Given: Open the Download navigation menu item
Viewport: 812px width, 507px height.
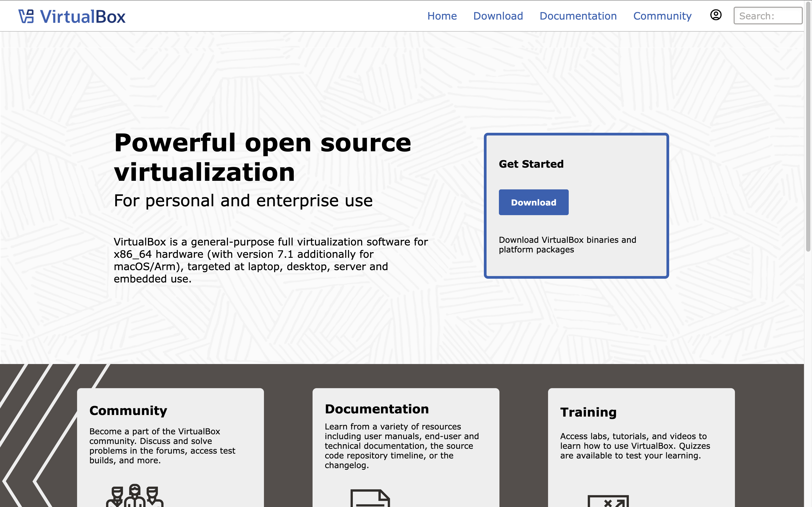Looking at the screenshot, I should click(498, 16).
